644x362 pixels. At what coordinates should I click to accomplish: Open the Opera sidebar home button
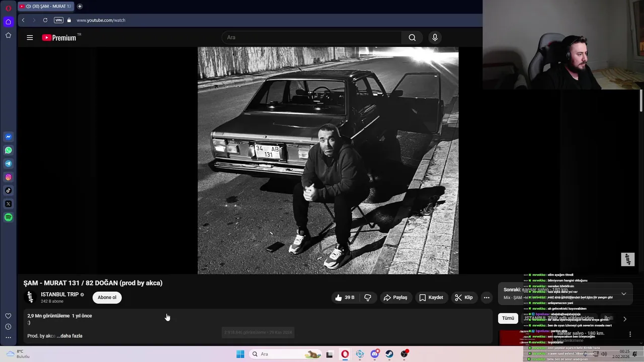tap(8, 22)
